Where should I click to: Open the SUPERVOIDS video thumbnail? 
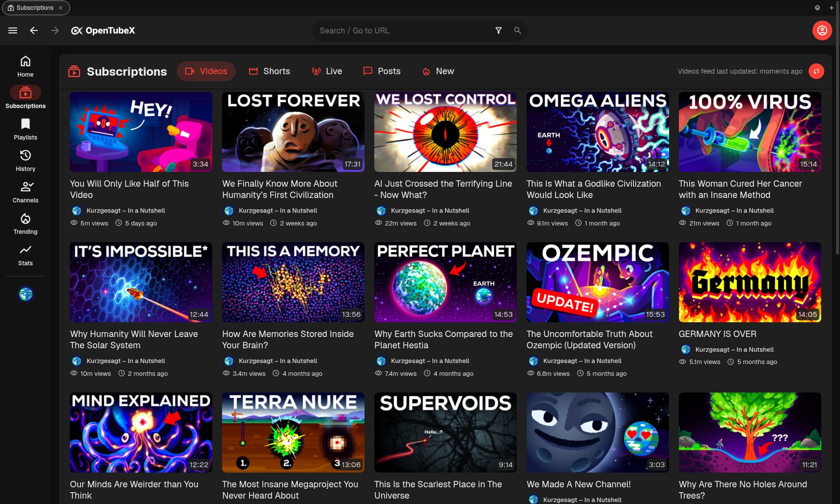[x=446, y=432]
